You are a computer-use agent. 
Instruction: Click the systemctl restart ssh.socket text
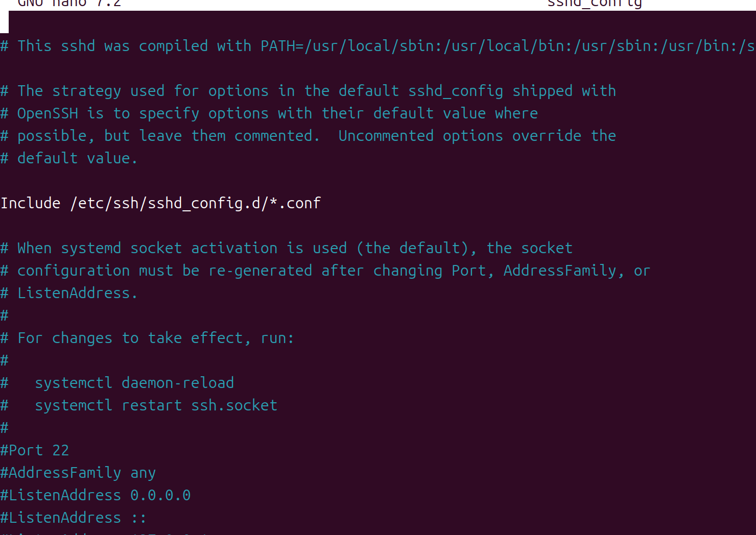pos(156,405)
